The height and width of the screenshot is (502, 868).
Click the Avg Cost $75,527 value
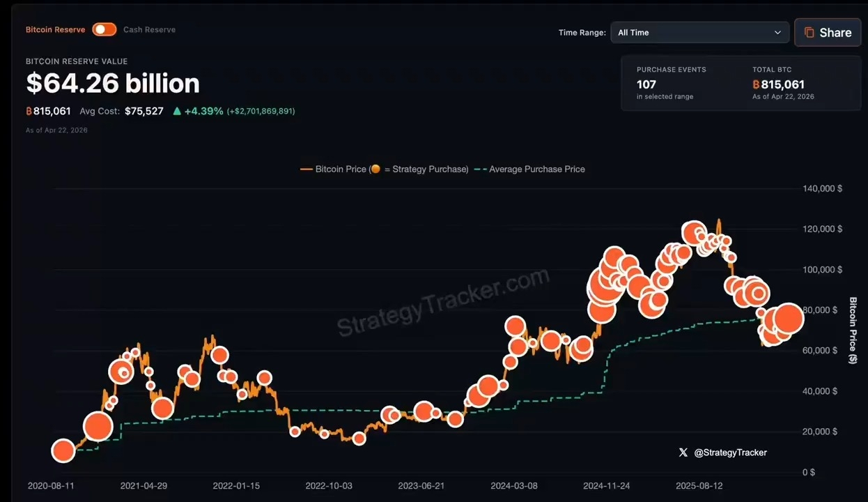(144, 111)
